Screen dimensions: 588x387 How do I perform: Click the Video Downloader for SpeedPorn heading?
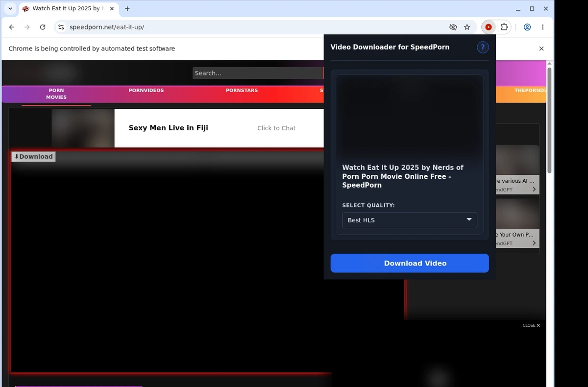(390, 47)
